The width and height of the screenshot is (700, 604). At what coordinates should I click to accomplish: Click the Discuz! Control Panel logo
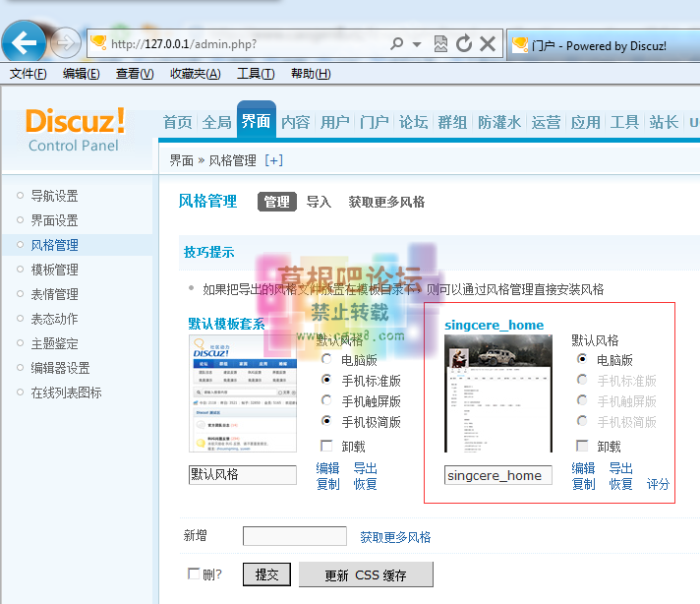(x=75, y=130)
